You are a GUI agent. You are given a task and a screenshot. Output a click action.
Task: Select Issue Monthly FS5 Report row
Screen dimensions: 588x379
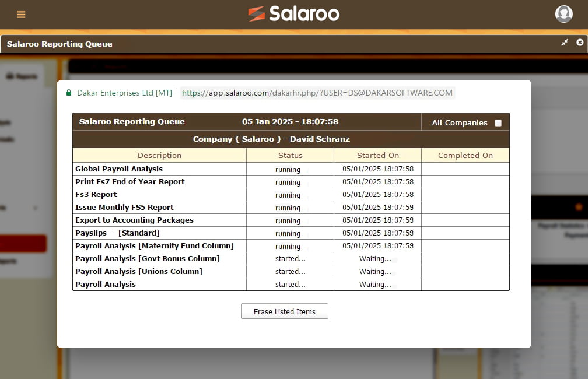pyautogui.click(x=291, y=208)
